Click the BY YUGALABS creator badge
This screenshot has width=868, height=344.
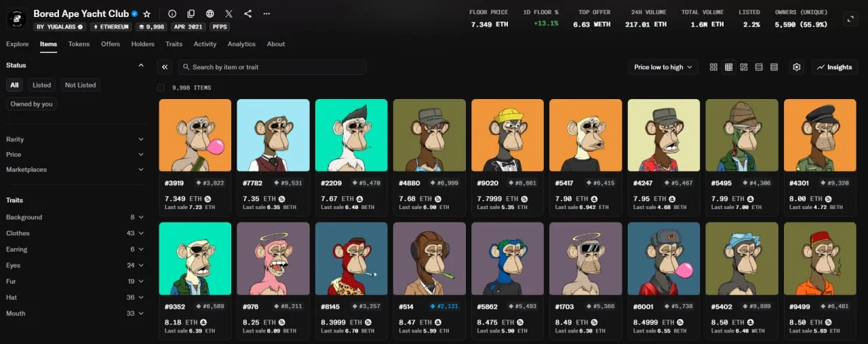tap(61, 27)
